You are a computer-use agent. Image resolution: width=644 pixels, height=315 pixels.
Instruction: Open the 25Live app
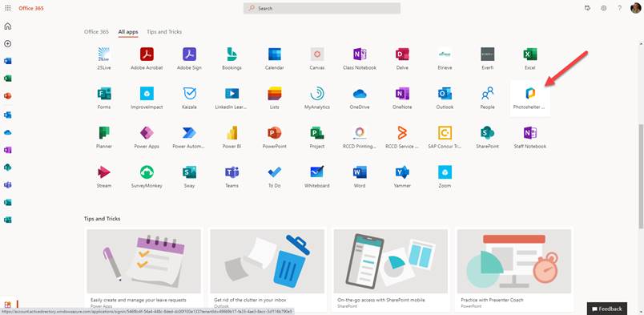(x=104, y=59)
